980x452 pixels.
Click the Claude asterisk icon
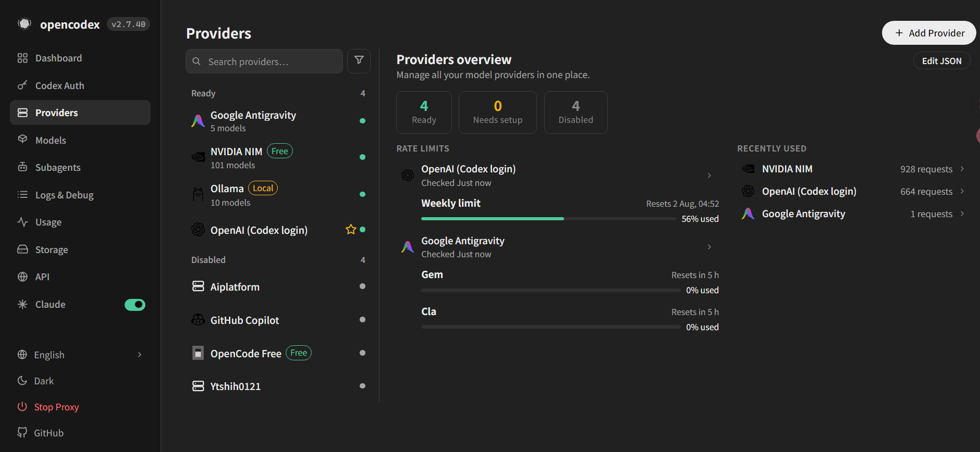[x=22, y=304]
